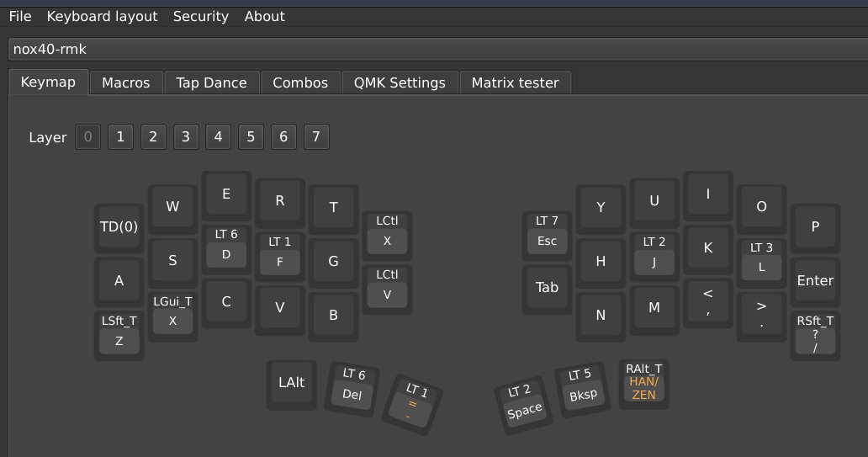Switch to the QMK Settings tab

coord(400,82)
